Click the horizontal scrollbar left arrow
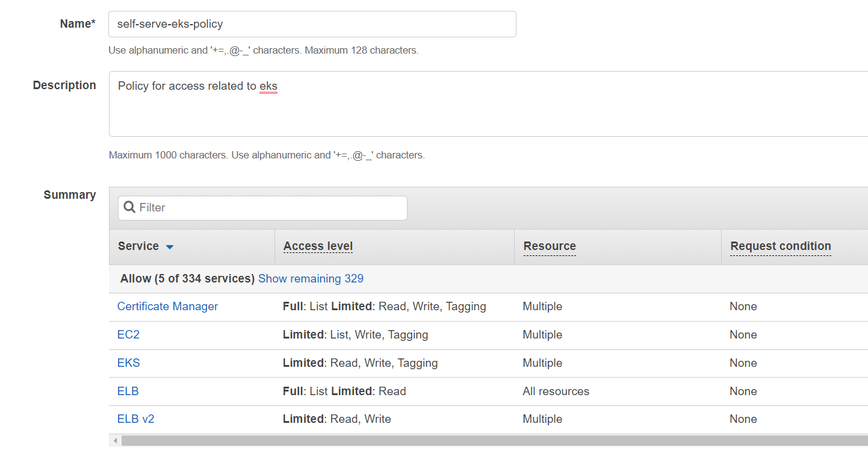This screenshot has height=465, width=868. coord(115,441)
